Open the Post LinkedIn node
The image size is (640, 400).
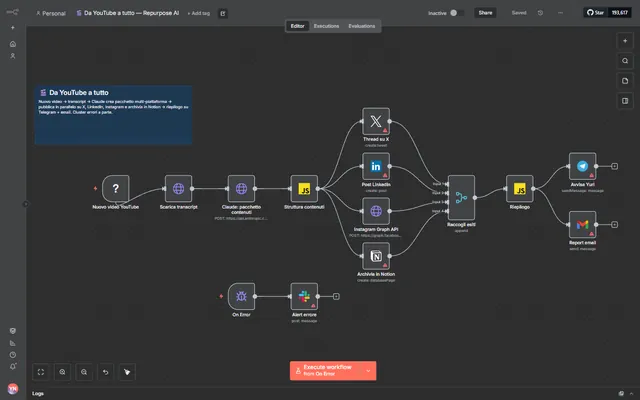point(376,166)
